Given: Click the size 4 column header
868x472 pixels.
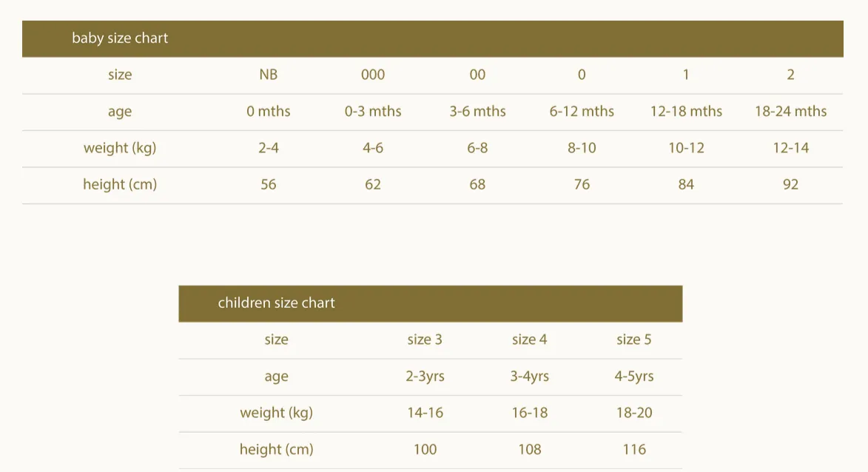Looking at the screenshot, I should (529, 339).
